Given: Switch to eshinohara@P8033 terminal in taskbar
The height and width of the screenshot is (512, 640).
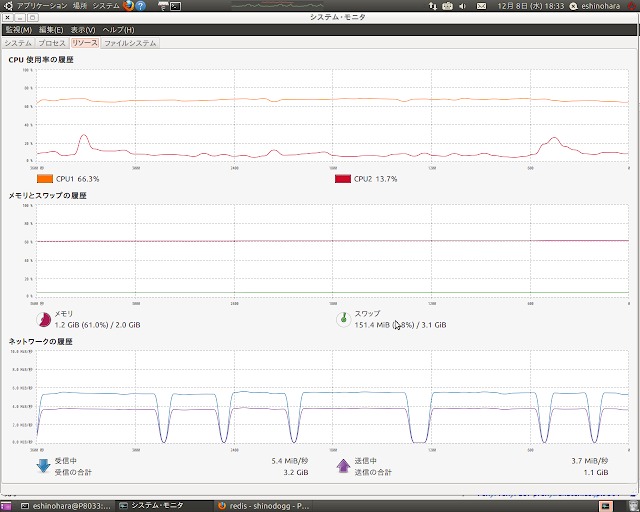Looking at the screenshot, I should 66,506.
